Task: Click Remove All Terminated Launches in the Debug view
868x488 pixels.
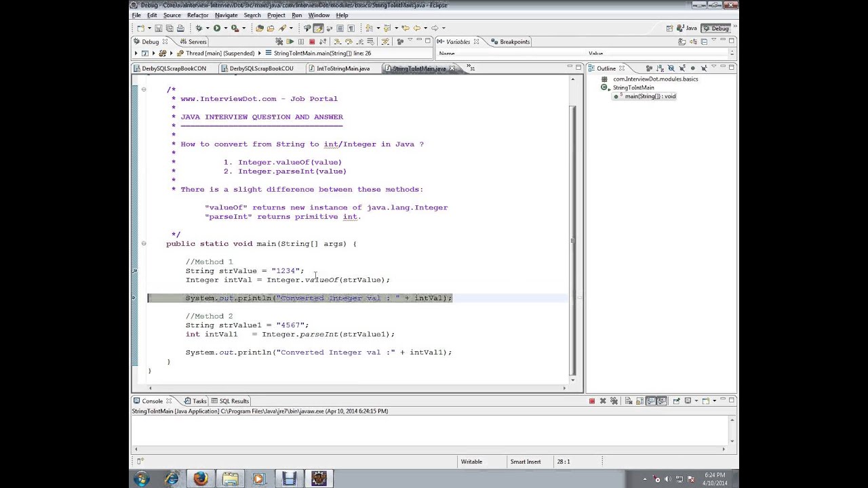Action: click(279, 42)
